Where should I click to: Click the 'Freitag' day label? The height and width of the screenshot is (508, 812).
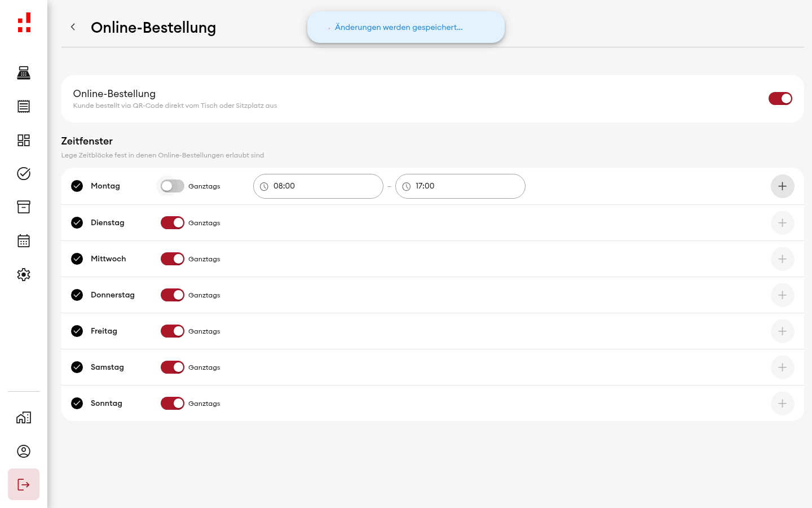[x=104, y=331]
